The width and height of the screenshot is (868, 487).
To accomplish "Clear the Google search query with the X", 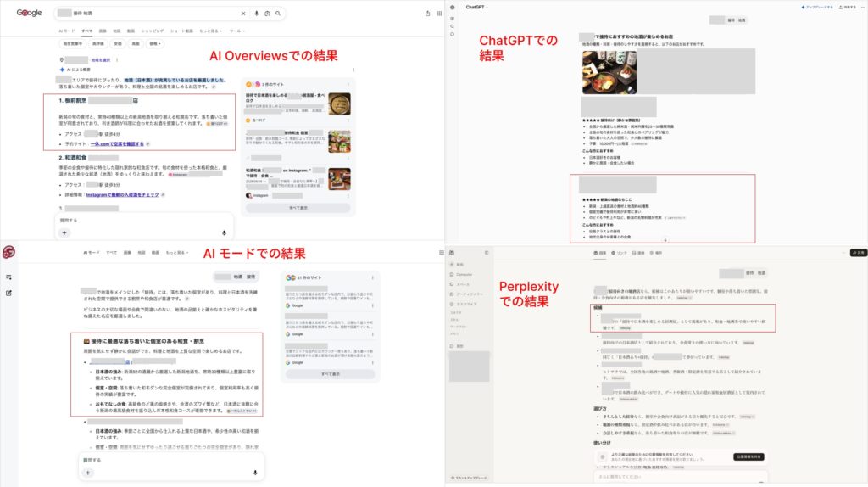I will point(243,14).
